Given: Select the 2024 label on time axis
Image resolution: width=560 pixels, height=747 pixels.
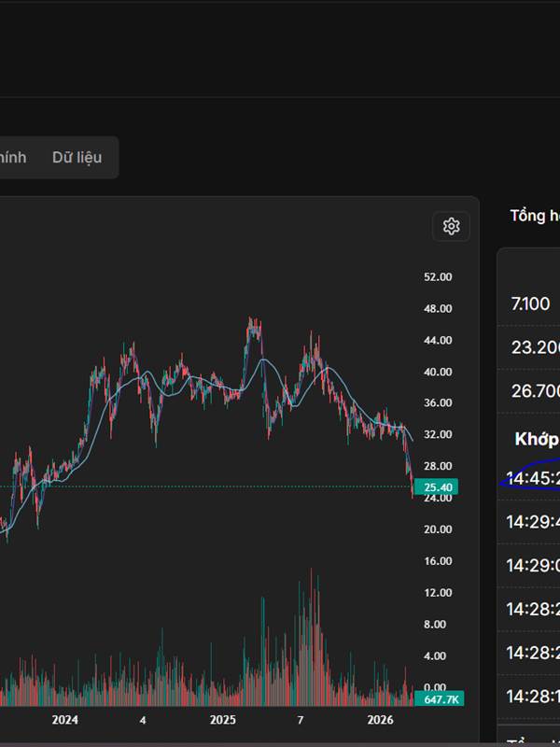Looking at the screenshot, I should (64, 720).
